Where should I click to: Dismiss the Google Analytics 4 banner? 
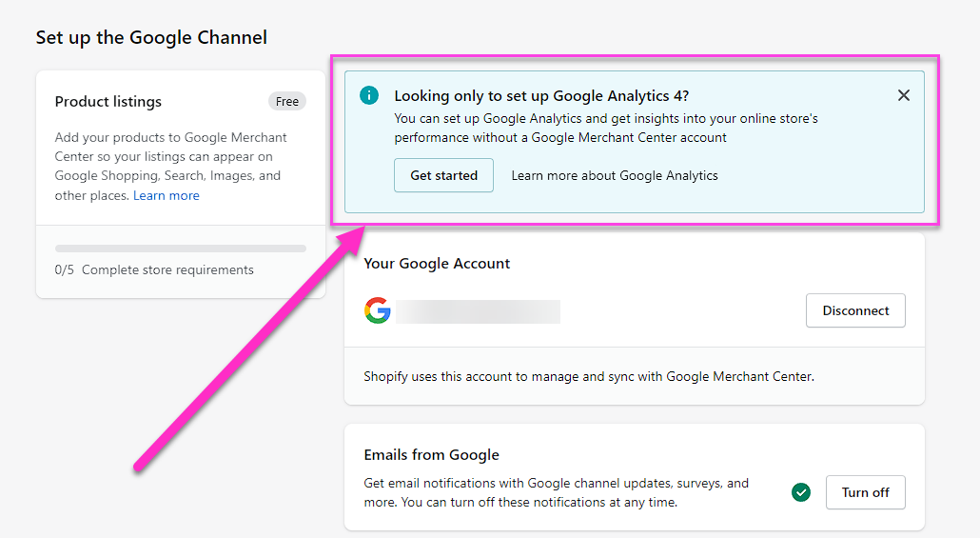[x=903, y=95]
